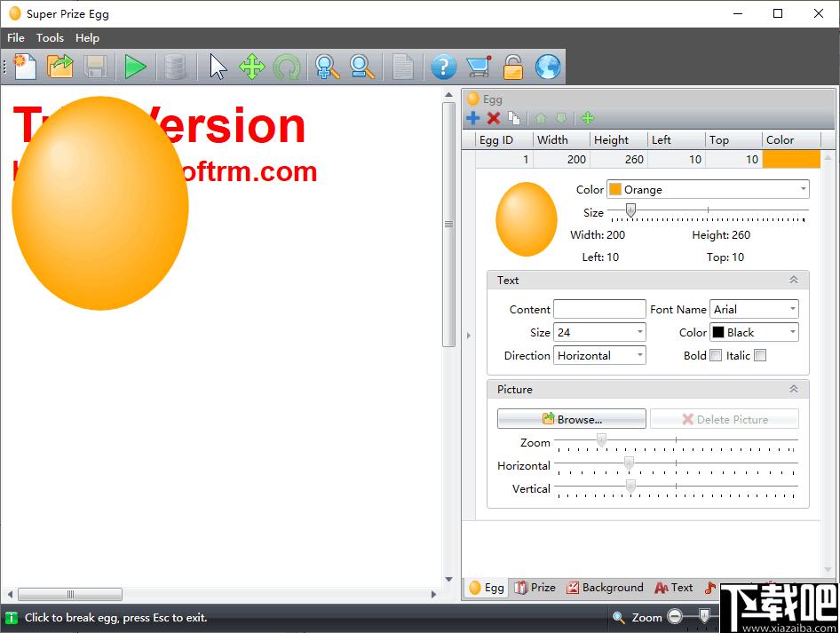The image size is (840, 633).
Task: Open help with the question mark icon
Action: point(444,67)
